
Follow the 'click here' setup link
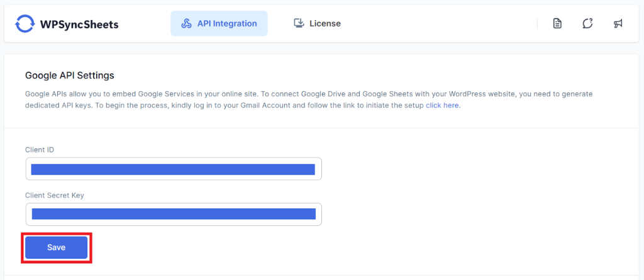pyautogui.click(x=443, y=105)
